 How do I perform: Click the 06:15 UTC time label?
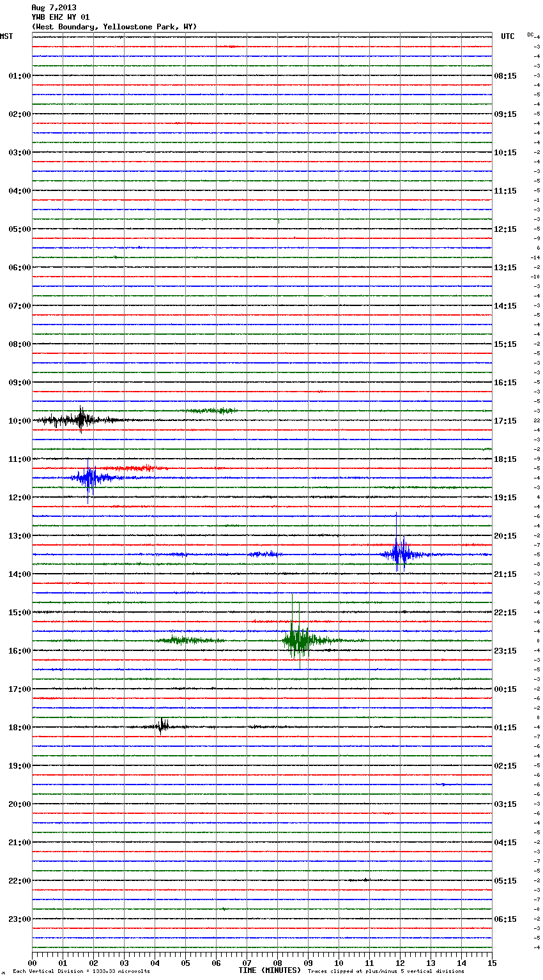505,919
